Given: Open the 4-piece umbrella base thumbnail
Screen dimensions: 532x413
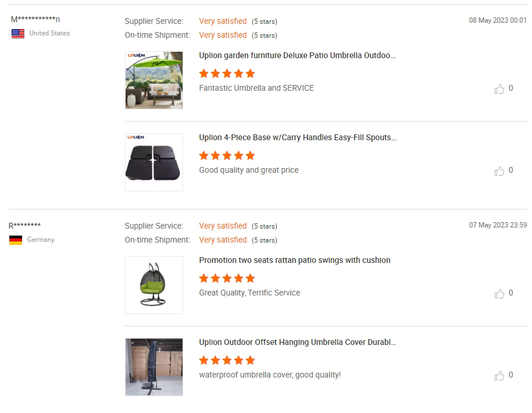Looking at the screenshot, I should pos(154,162).
